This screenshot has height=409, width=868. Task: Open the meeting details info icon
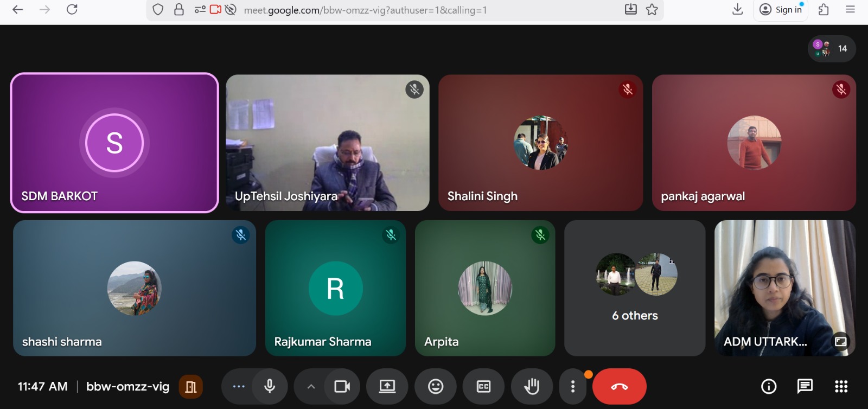(x=768, y=386)
